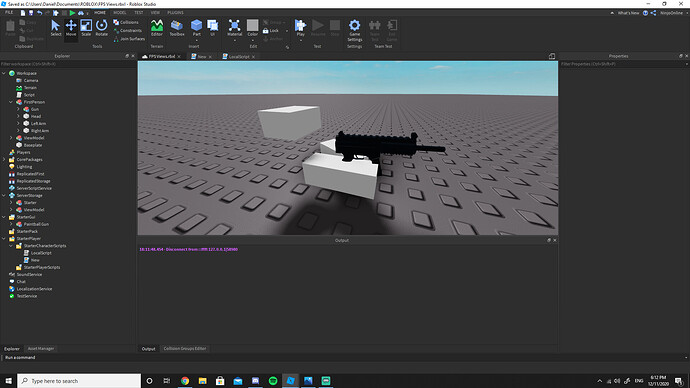Focus the Filter Properties search box
Image resolution: width=690 pixels, height=388 pixels.
click(x=623, y=64)
